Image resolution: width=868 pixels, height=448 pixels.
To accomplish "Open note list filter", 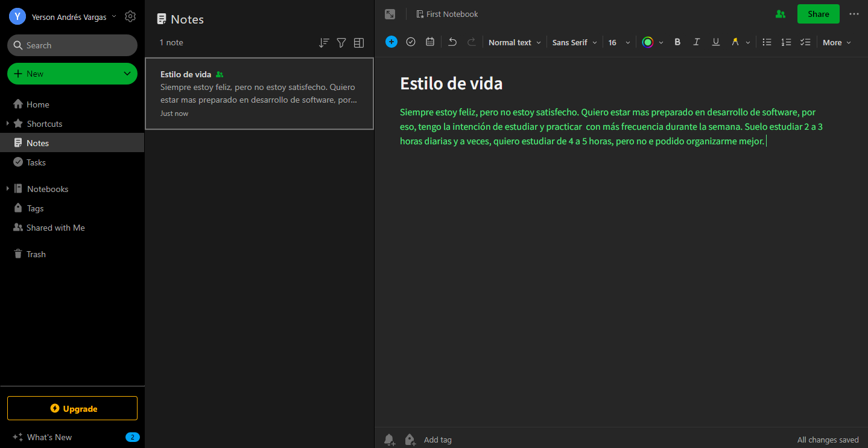I will 341,43.
